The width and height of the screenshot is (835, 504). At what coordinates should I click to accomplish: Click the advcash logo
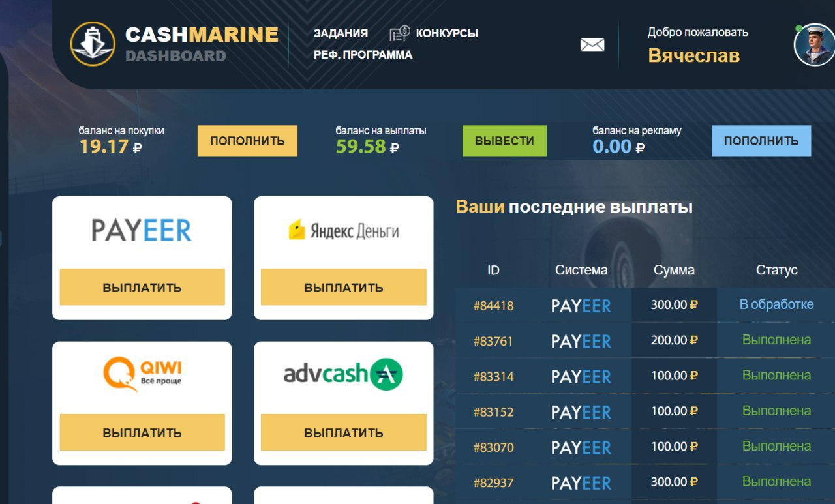click(343, 375)
